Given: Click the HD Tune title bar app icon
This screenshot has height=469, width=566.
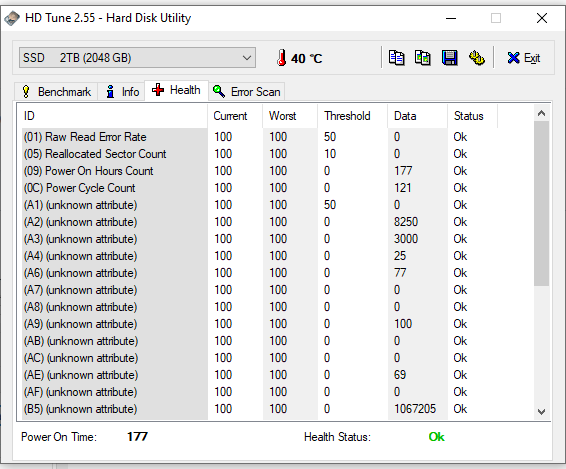Looking at the screenshot, I should click(12, 18).
